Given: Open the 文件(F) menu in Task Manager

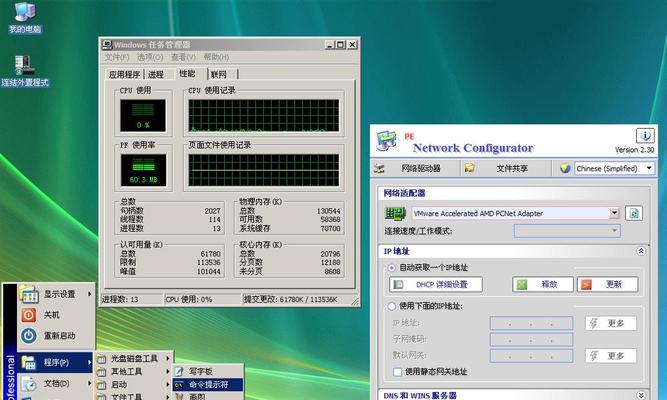Looking at the screenshot, I should [x=117, y=57].
